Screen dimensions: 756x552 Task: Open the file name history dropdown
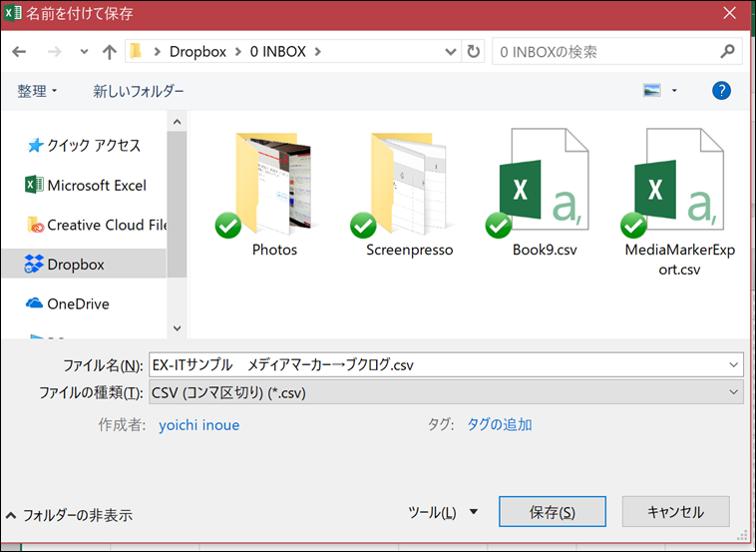pos(733,364)
